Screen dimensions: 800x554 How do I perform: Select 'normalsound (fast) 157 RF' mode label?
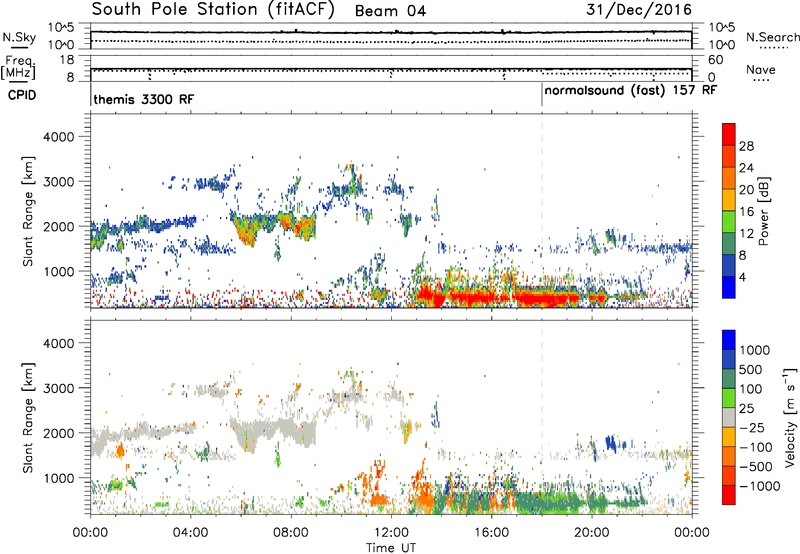pyautogui.click(x=631, y=91)
